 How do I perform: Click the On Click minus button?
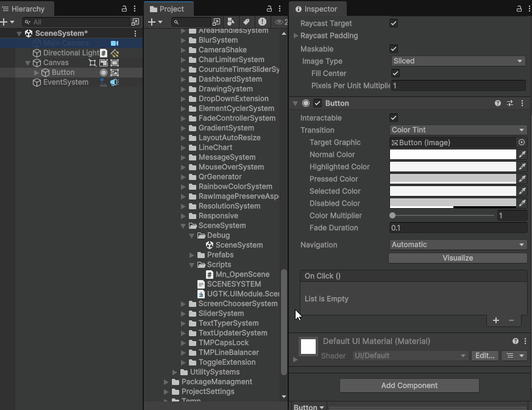coord(511,320)
